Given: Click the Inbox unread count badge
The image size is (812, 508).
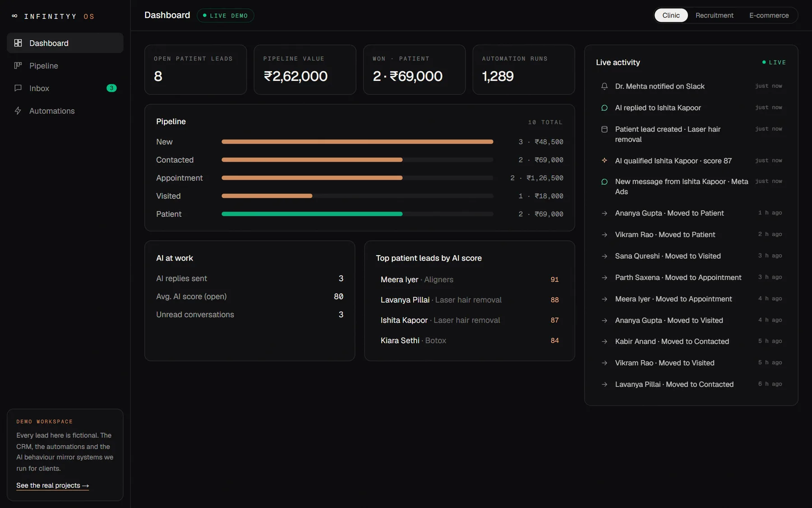Looking at the screenshot, I should (111, 88).
